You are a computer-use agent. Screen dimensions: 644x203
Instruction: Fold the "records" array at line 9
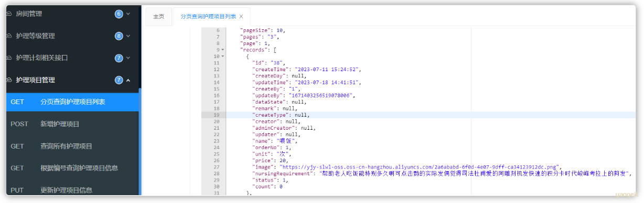pyautogui.click(x=222, y=50)
